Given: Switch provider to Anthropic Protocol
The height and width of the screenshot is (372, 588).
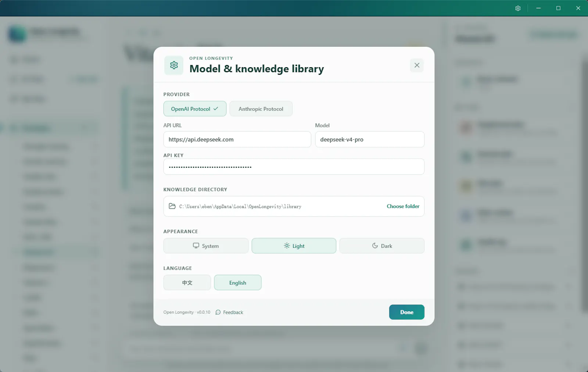Looking at the screenshot, I should (261, 109).
